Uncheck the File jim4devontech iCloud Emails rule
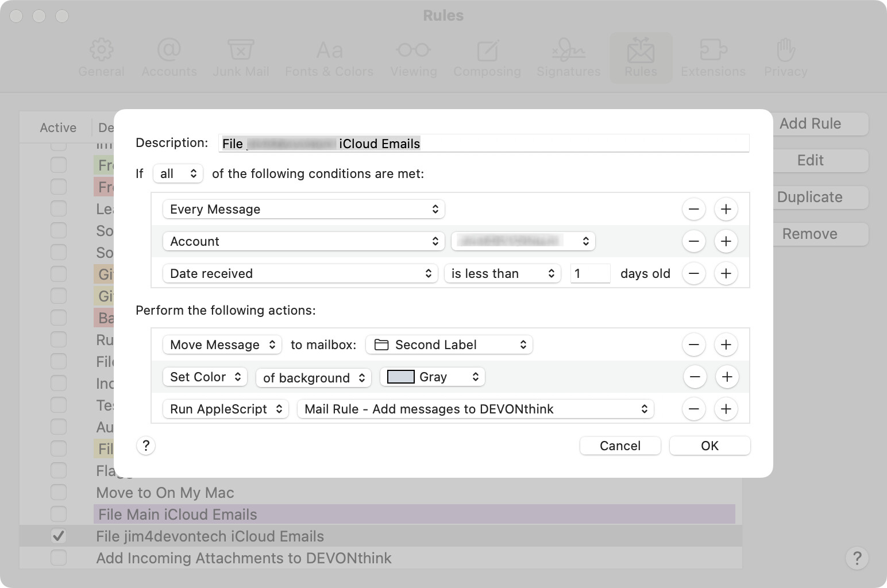Image resolution: width=887 pixels, height=588 pixels. [x=58, y=536]
